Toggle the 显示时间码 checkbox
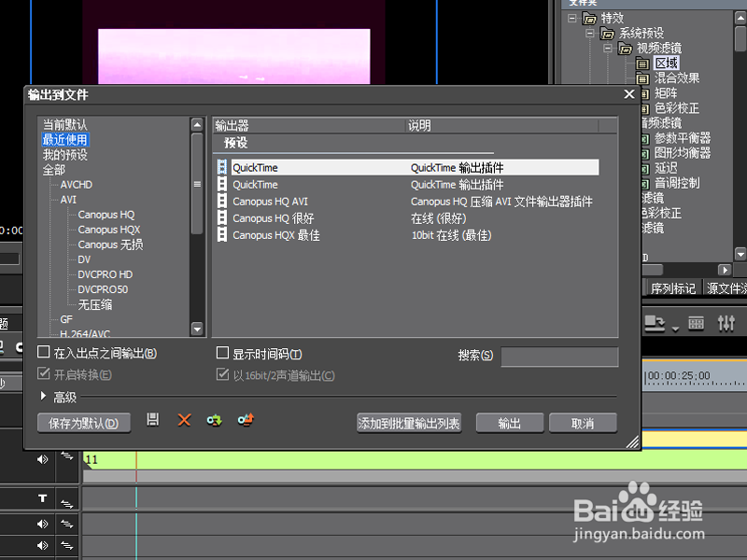 pyautogui.click(x=222, y=353)
